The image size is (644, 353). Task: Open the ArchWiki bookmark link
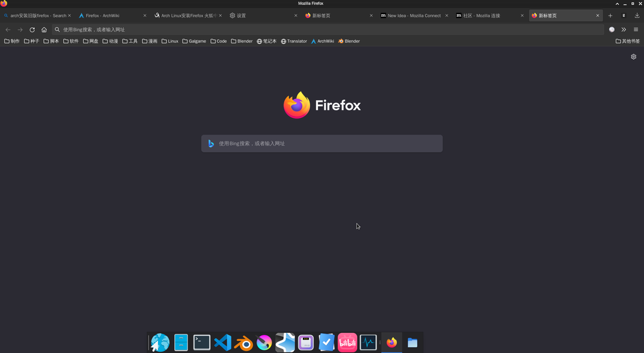[x=322, y=41]
